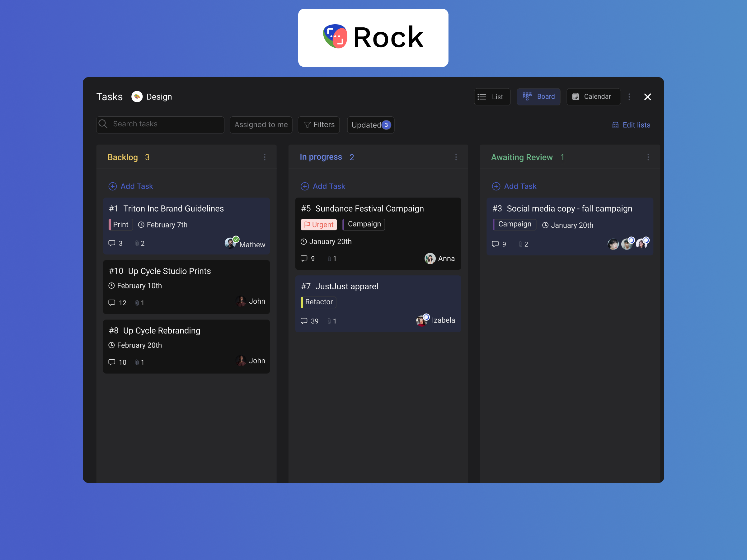Open the Up Cycle Studio Prints task
The width and height of the screenshot is (747, 560).
point(186,287)
